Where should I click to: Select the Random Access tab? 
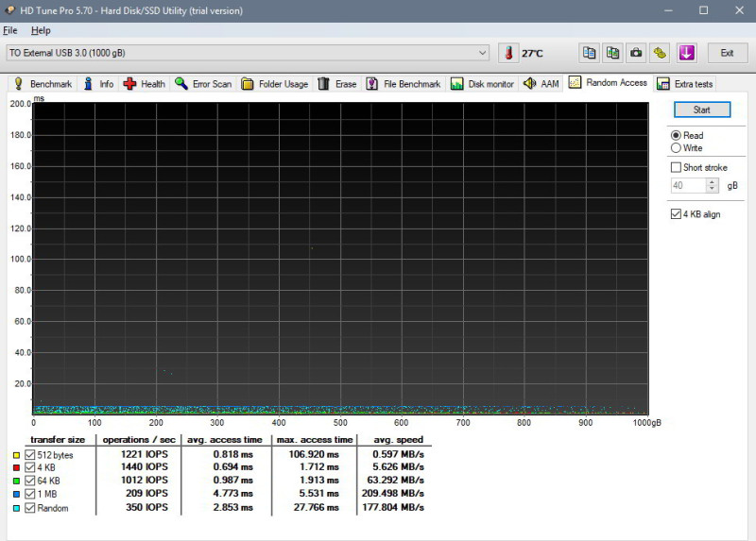point(608,83)
